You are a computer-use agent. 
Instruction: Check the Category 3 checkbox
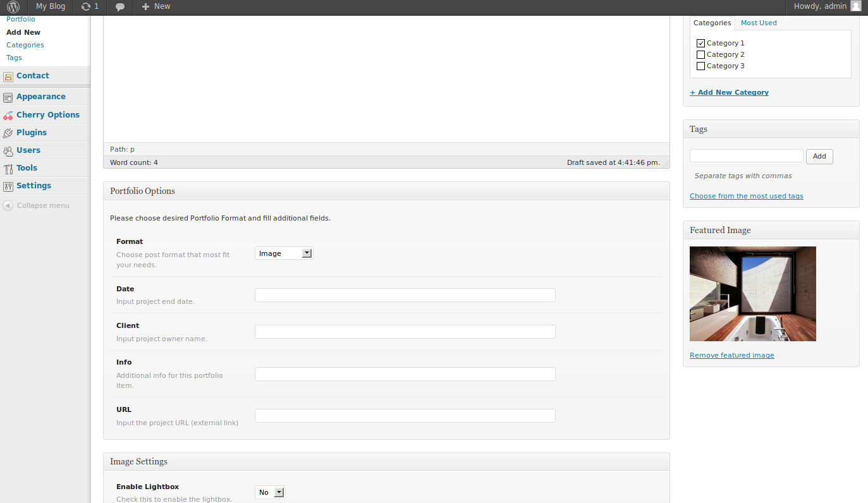[x=700, y=66]
